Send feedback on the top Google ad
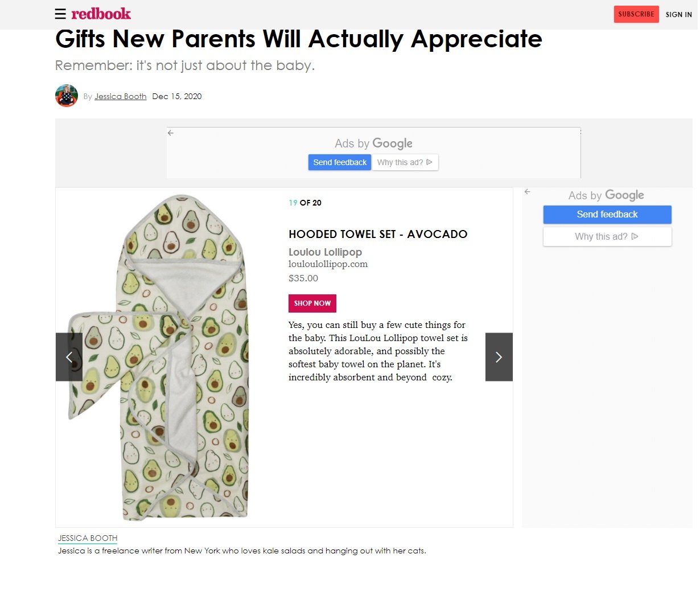The height and width of the screenshot is (591, 700). (x=339, y=162)
